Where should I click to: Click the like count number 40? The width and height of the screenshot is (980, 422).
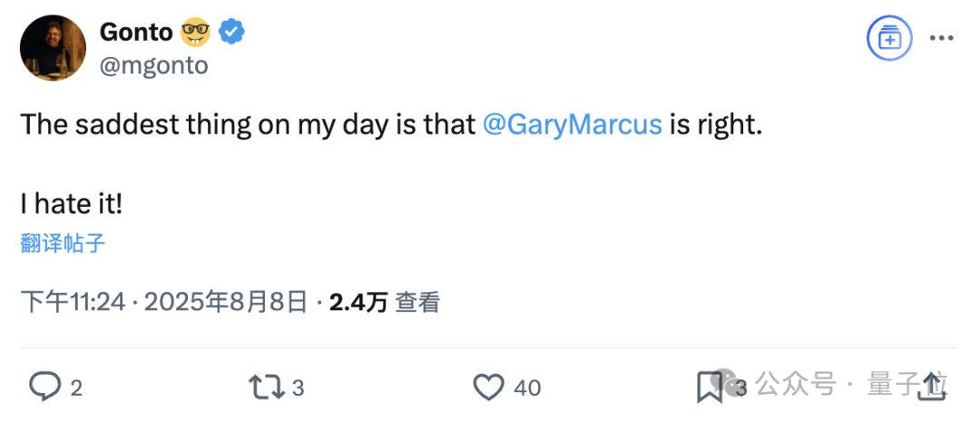click(527, 388)
